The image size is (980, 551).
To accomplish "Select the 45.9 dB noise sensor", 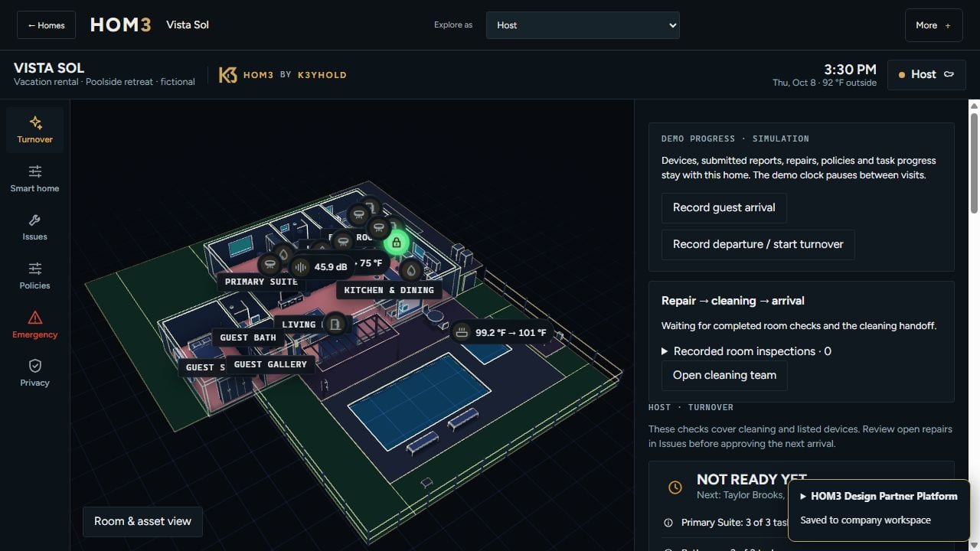I will 321,267.
